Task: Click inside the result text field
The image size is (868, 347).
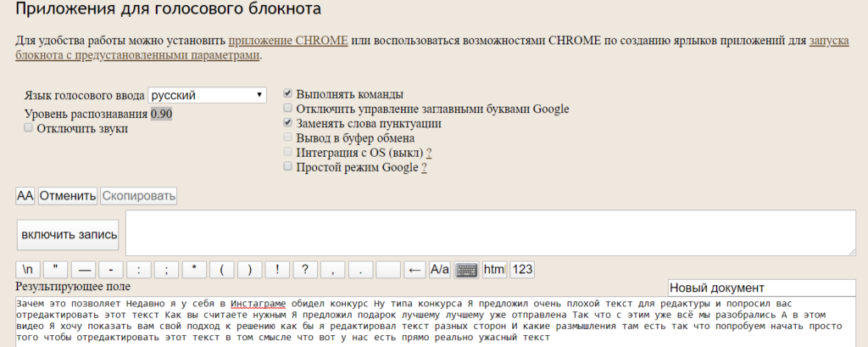Action: 436,322
